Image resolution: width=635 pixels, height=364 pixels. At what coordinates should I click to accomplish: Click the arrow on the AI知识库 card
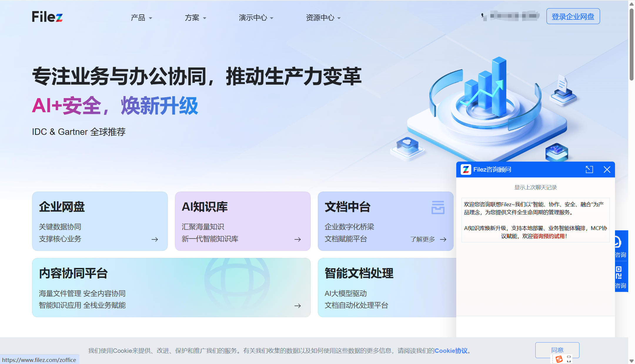298,239
